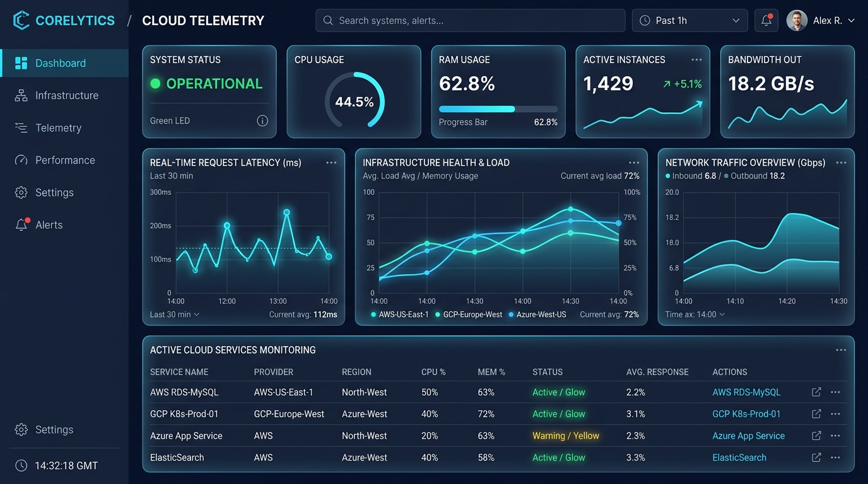Click the bottom Settings gear icon
This screenshot has width=868, height=484.
(21, 430)
